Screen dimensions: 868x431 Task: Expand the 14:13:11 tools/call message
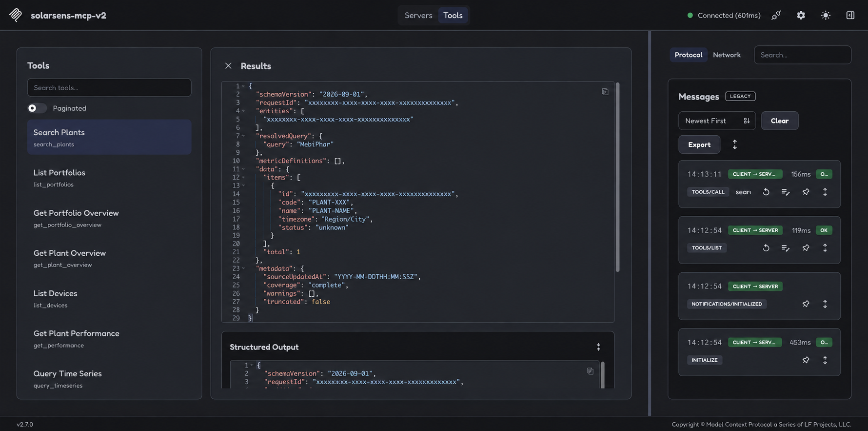(x=825, y=192)
